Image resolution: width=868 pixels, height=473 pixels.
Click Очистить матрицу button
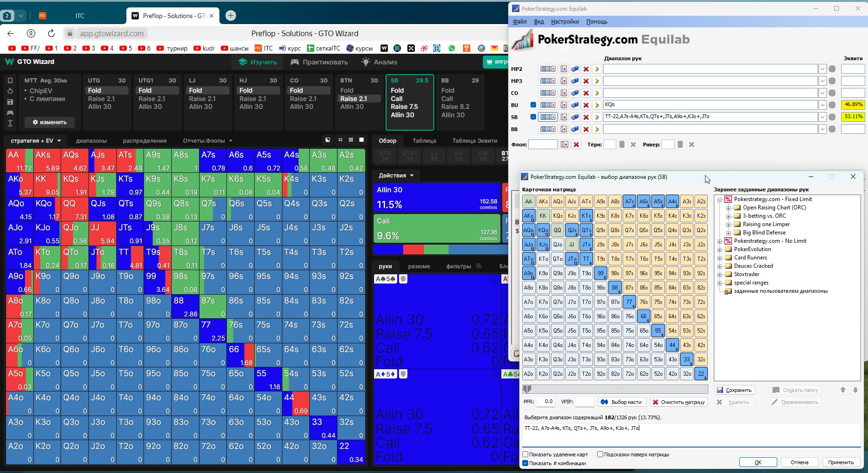pos(679,402)
